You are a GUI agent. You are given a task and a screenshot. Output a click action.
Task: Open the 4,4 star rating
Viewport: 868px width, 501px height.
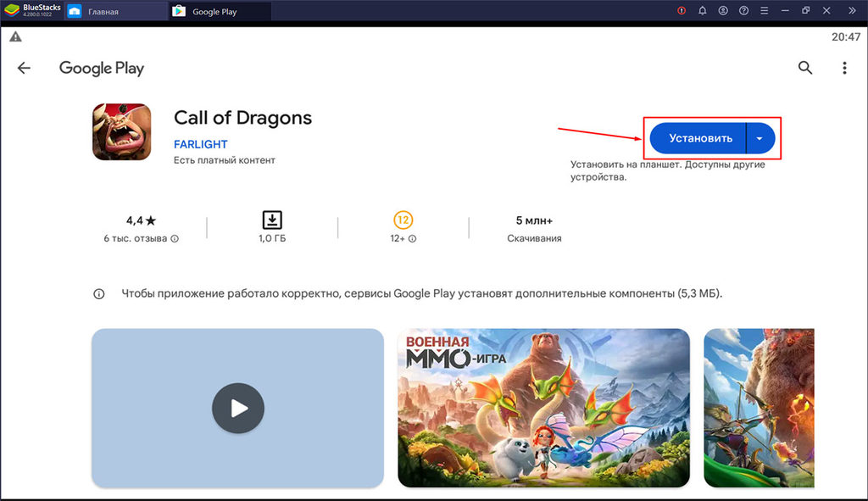[x=141, y=220]
